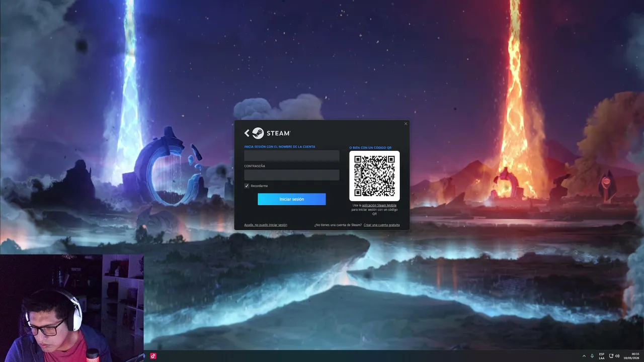Open the ESP LAA language switcher
This screenshot has width=644, height=362.
click(602, 356)
